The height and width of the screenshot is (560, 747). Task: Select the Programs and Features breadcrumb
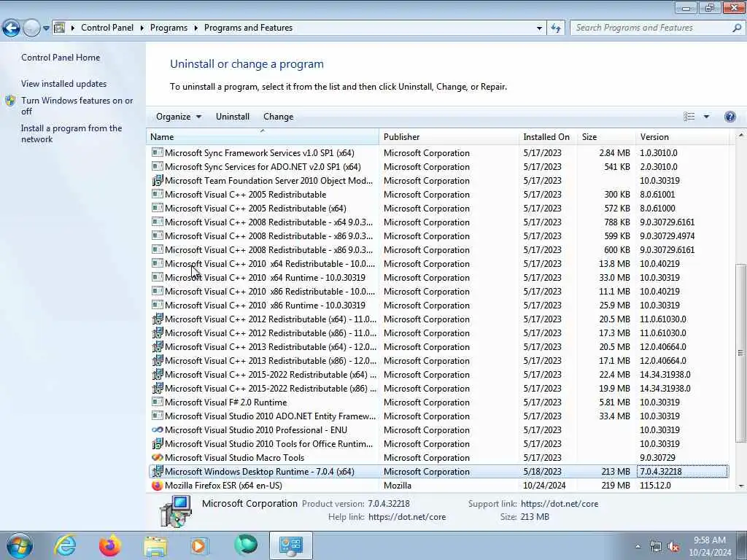(248, 28)
